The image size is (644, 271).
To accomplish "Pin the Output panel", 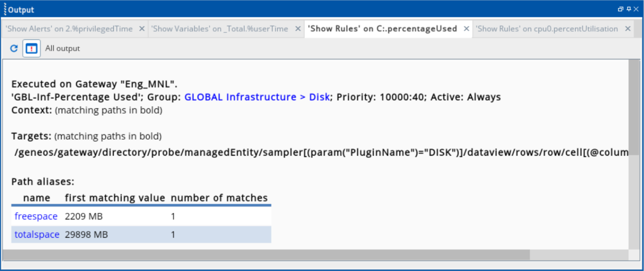I will [628, 9].
